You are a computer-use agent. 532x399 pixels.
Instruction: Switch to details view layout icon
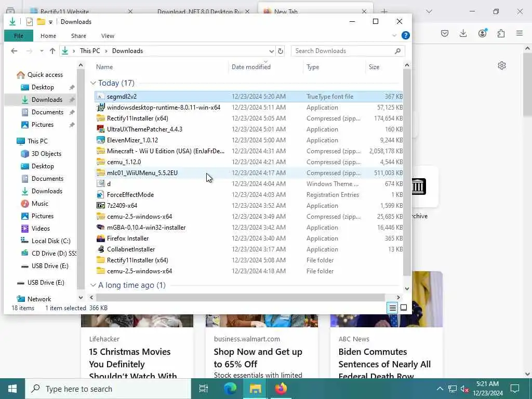point(393,308)
